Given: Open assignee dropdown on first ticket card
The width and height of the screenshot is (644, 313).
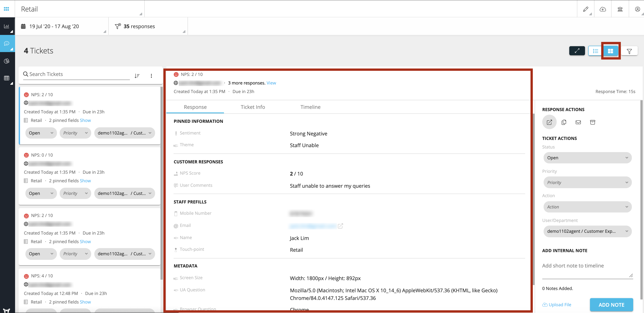Looking at the screenshot, I should coord(124,133).
